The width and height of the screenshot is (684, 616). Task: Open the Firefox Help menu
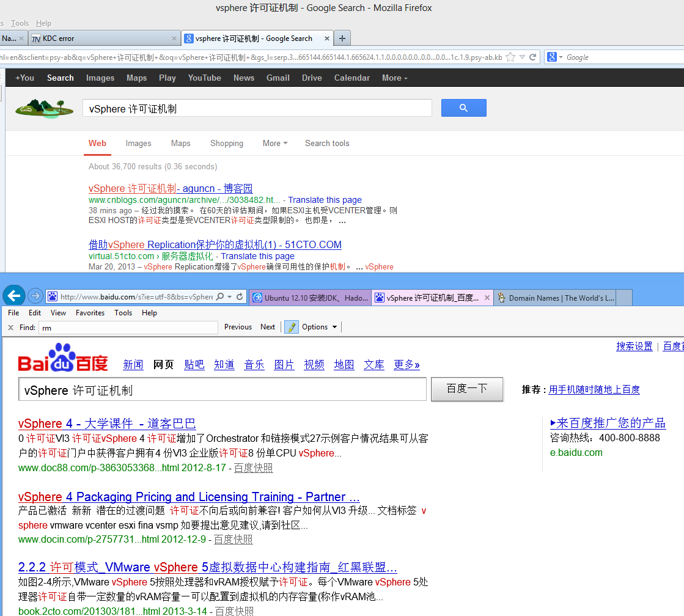43,23
